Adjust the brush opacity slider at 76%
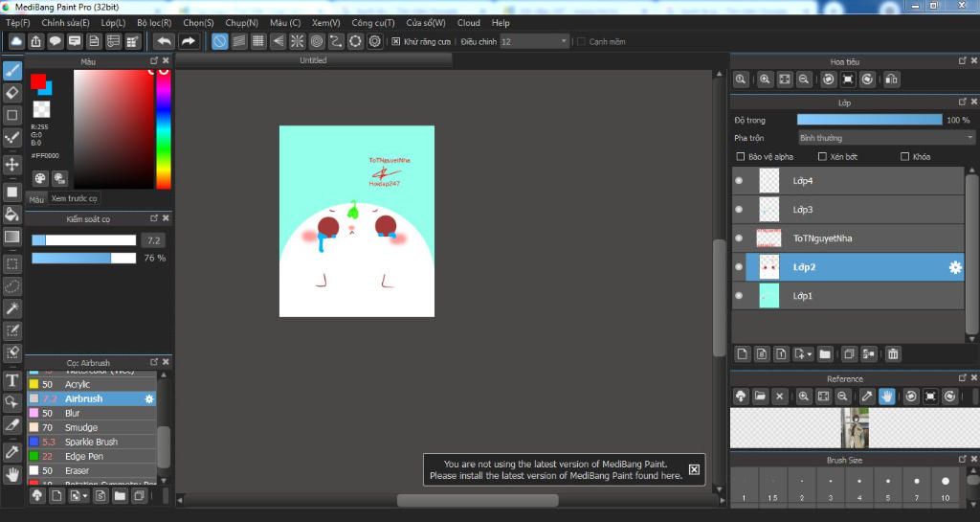Viewport: 980px width, 522px height. click(84, 259)
